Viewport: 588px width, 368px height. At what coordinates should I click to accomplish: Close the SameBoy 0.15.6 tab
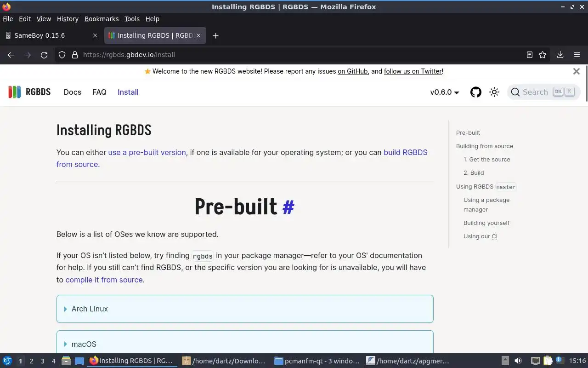click(x=95, y=35)
